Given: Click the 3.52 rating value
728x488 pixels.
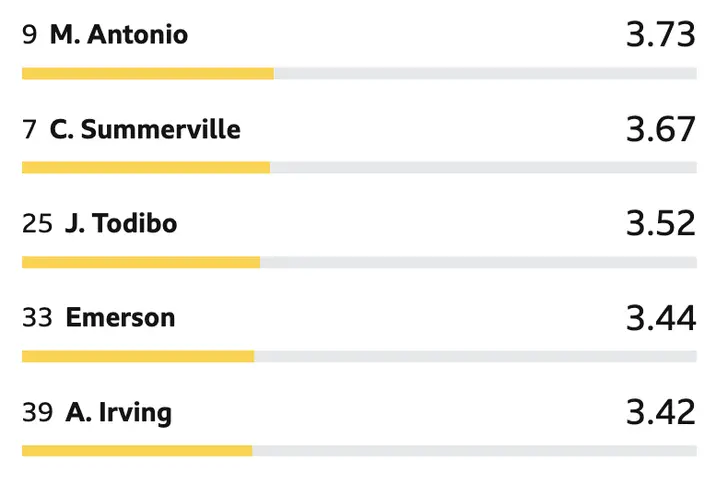Looking at the screenshot, I should coord(661,223).
